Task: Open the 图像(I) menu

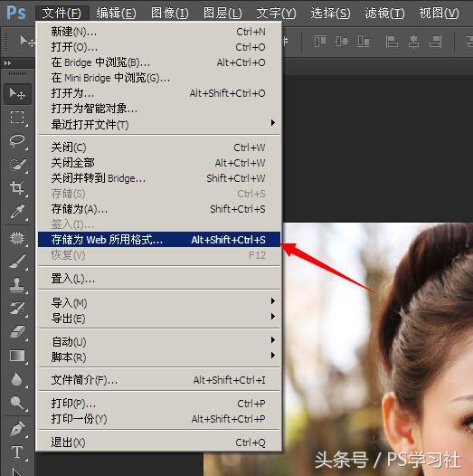Action: point(170,13)
